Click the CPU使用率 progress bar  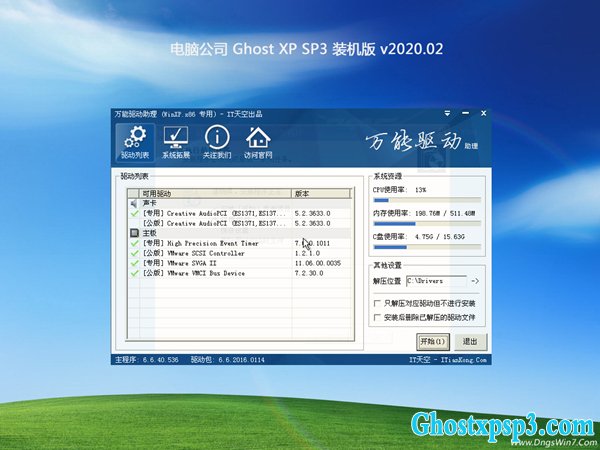(x=427, y=200)
